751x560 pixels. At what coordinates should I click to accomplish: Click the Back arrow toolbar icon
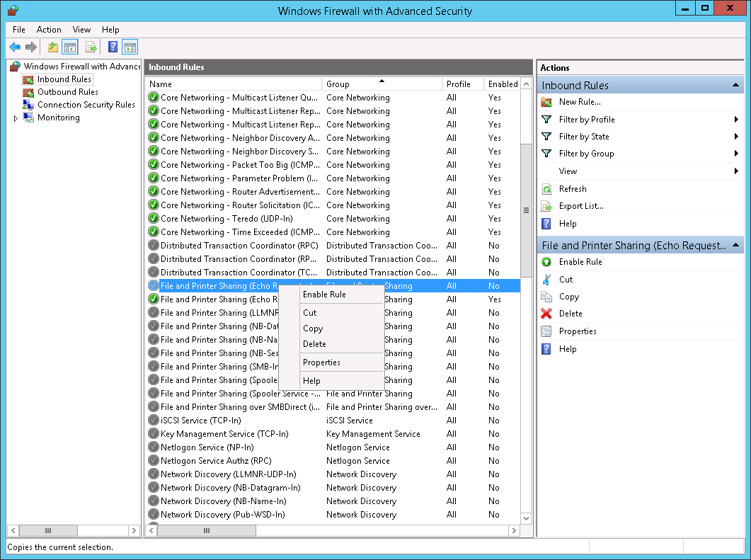[x=14, y=47]
